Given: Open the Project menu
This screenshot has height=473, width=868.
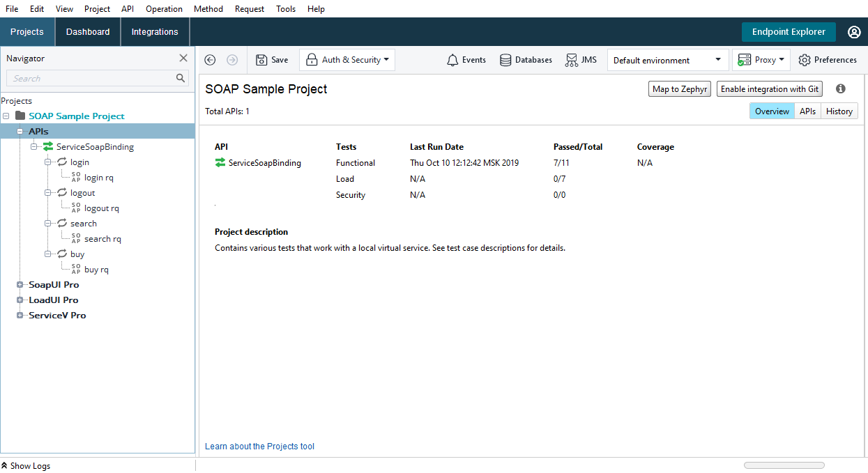Looking at the screenshot, I should [97, 9].
